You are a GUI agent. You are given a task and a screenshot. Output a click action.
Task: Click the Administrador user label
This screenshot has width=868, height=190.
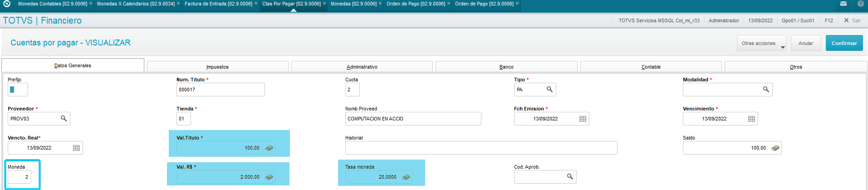[x=724, y=20]
